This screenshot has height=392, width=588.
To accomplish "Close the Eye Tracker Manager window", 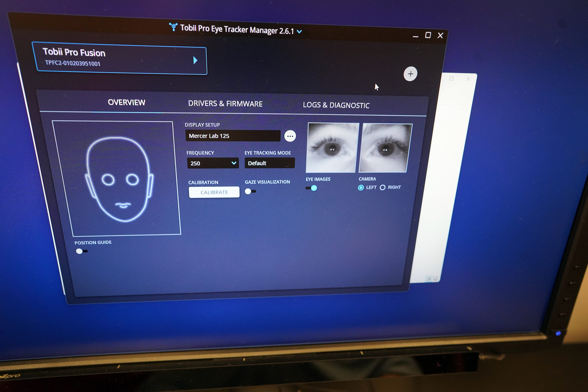I will point(440,36).
